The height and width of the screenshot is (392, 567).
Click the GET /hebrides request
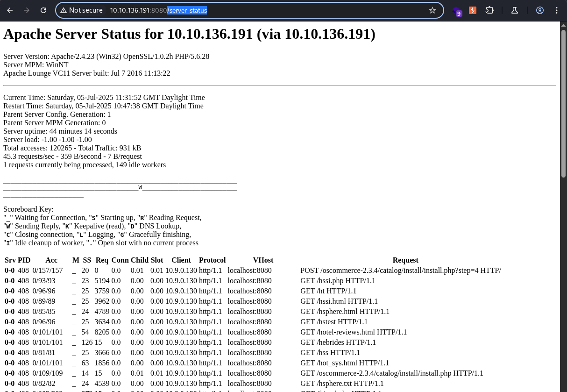coord(338,342)
